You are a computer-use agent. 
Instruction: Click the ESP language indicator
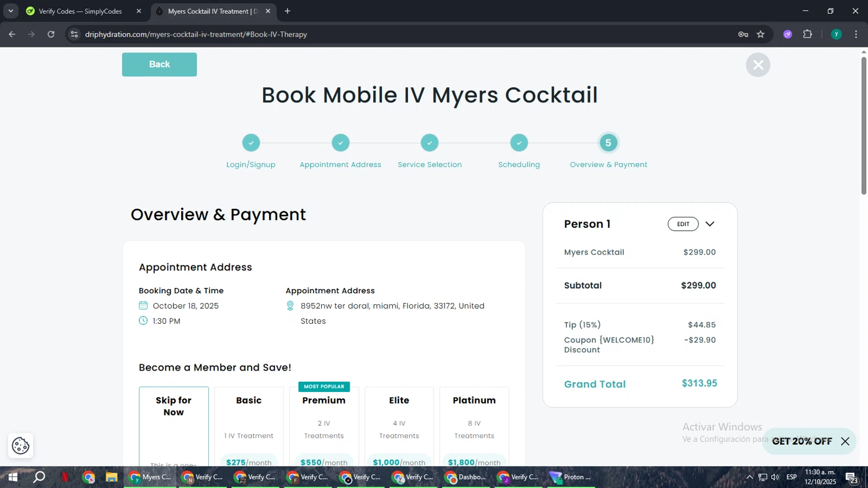point(792,477)
